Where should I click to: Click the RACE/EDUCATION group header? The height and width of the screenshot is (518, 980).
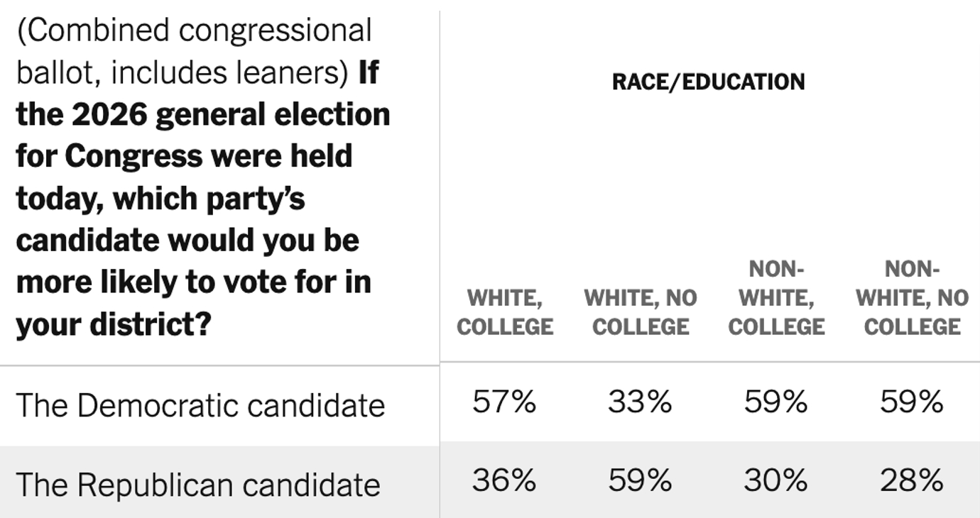point(708,82)
